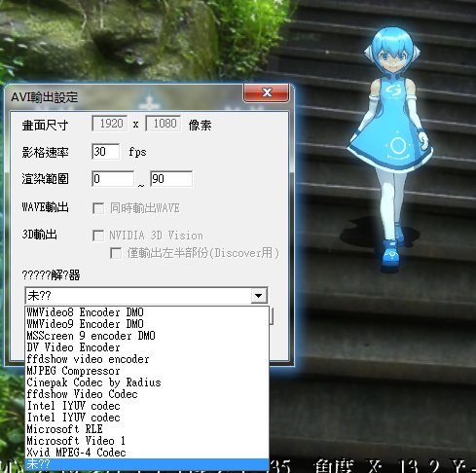This screenshot has height=473, width=476.
Task: Toggle the NVIDIA 3D Vision checkbox
Action: tap(98, 236)
